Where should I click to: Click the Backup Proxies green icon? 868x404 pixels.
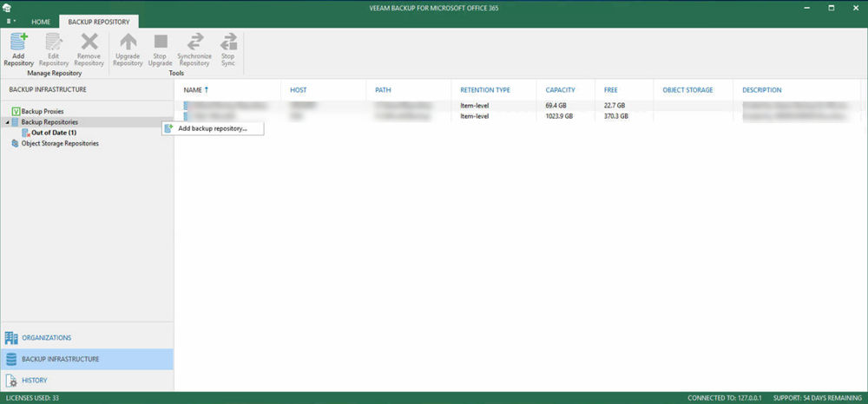(16, 112)
